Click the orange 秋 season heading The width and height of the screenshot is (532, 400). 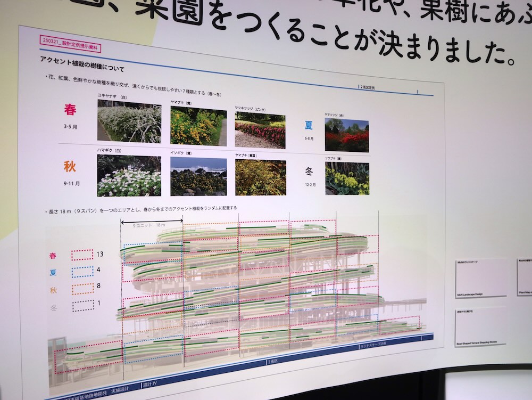tap(70, 167)
